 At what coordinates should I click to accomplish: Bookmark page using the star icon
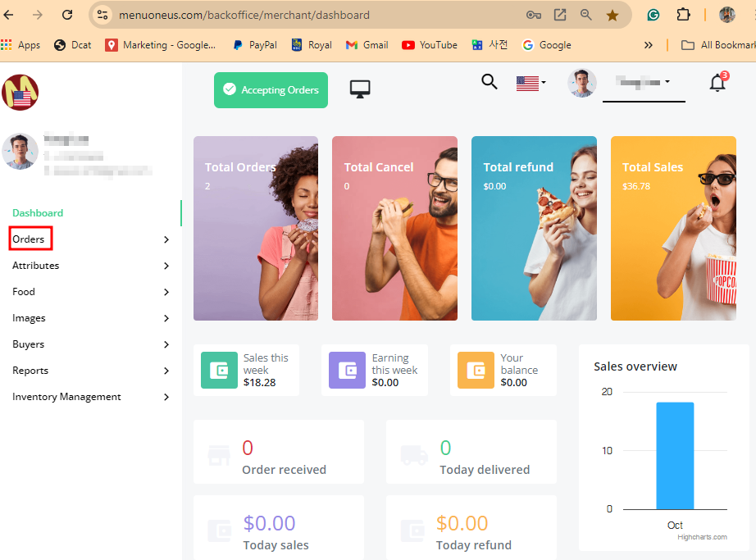[x=613, y=15]
